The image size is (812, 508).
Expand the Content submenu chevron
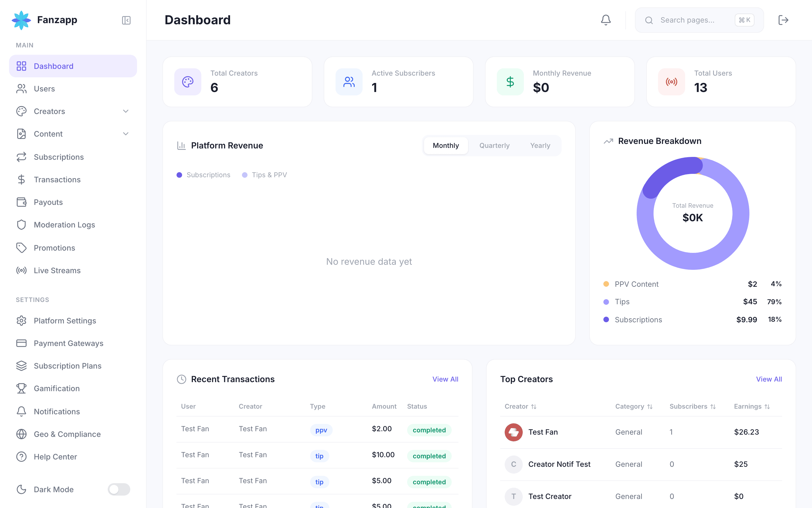126,134
